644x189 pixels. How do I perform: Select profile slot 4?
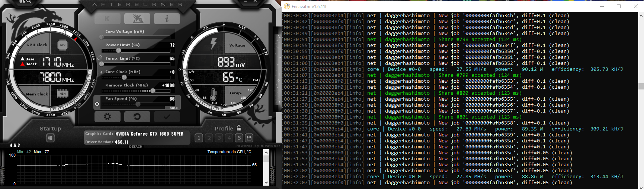[229, 138]
